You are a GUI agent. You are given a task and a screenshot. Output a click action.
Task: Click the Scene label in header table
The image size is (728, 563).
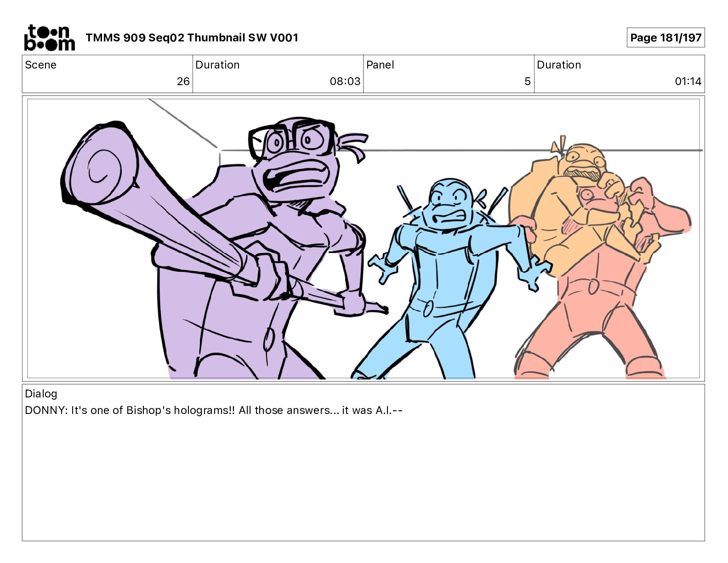click(x=40, y=65)
